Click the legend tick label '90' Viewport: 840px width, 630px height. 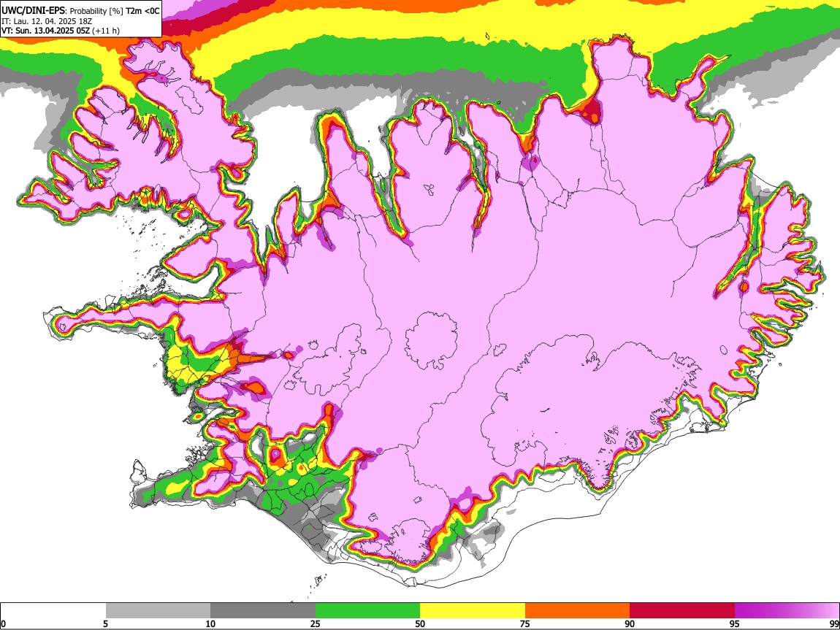pyautogui.click(x=630, y=624)
